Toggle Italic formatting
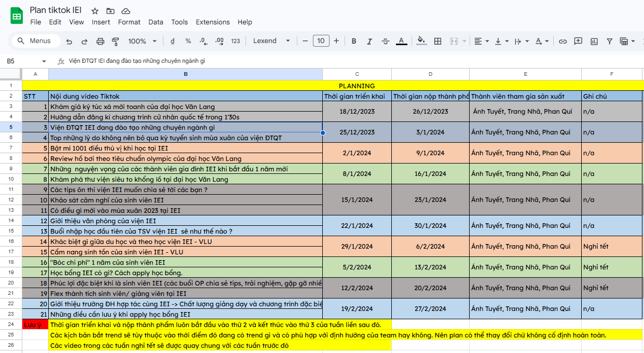This screenshot has height=353, width=644. (369, 41)
